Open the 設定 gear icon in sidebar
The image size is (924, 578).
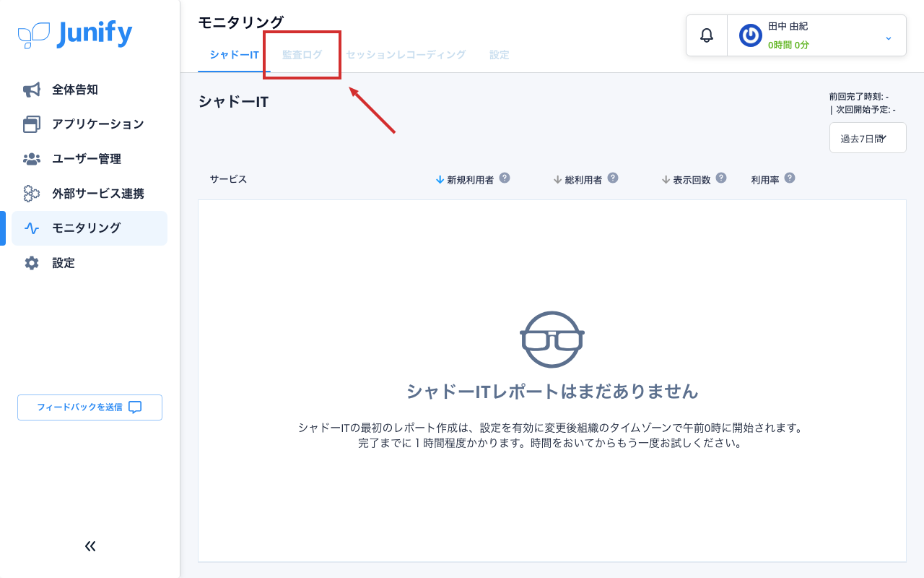[32, 263]
